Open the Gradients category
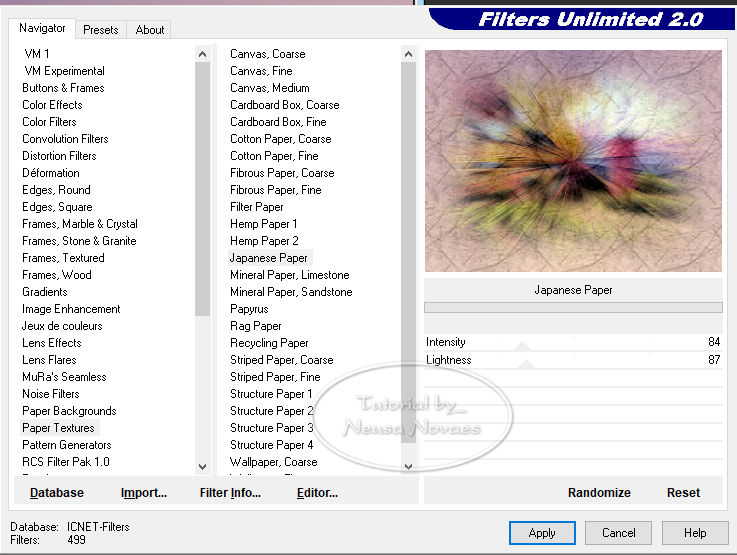The height and width of the screenshot is (555, 737). click(x=45, y=292)
